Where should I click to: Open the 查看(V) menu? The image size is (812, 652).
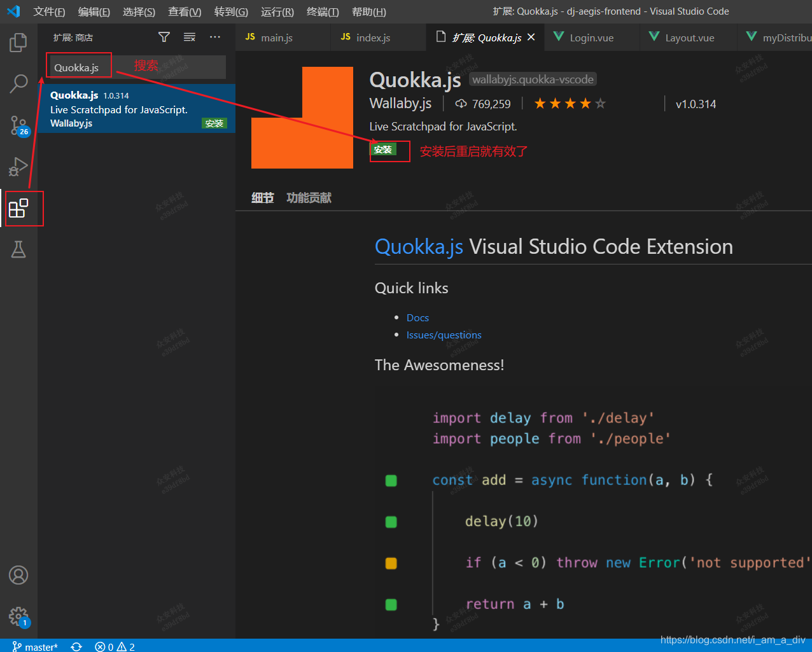tap(185, 11)
